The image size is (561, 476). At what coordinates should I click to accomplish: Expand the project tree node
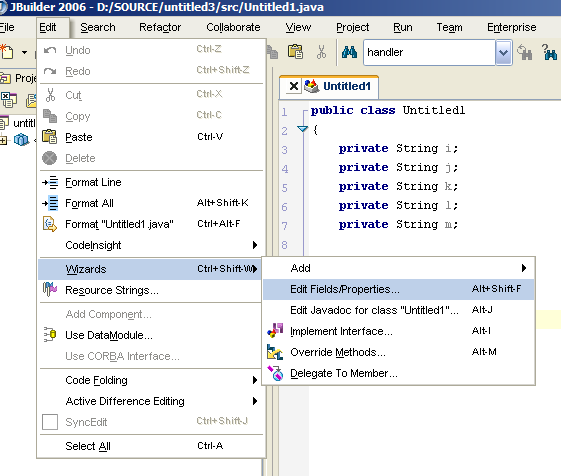[x=3, y=140]
